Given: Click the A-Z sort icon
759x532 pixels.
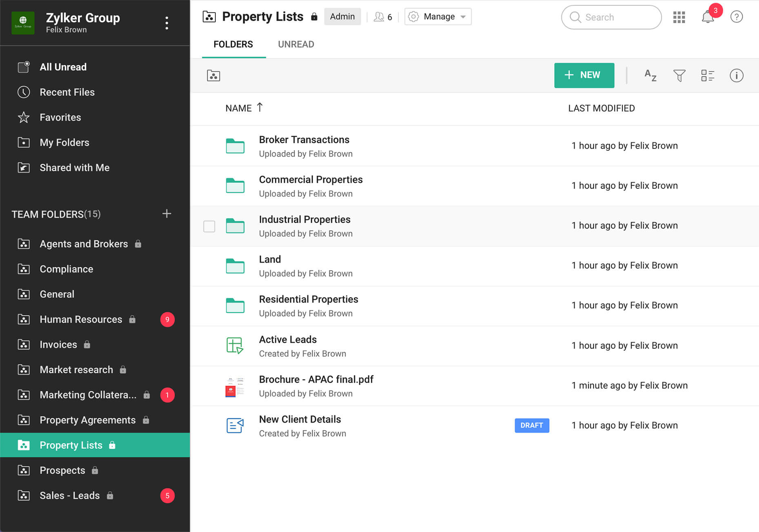Looking at the screenshot, I should point(650,75).
